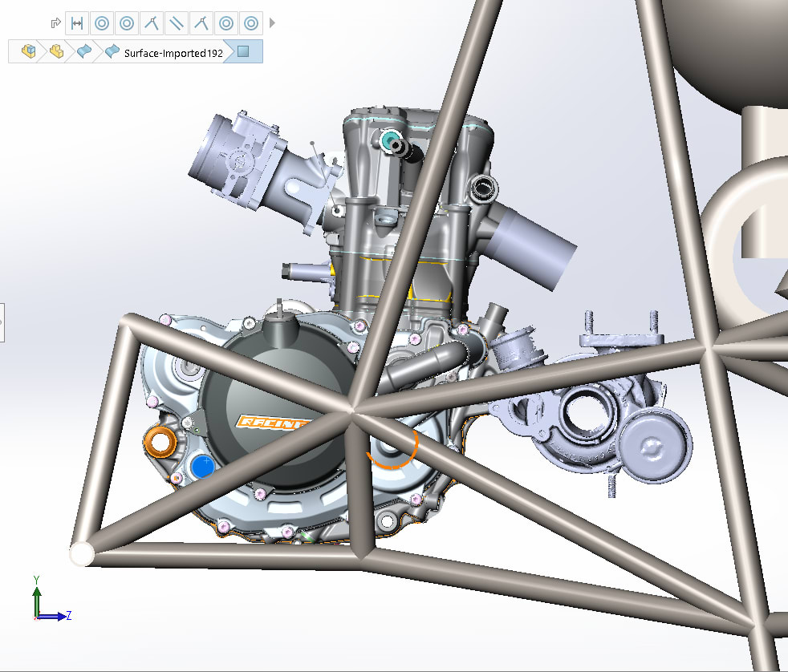Select the face breadcrumb square icon
The height and width of the screenshot is (672, 788).
(243, 51)
